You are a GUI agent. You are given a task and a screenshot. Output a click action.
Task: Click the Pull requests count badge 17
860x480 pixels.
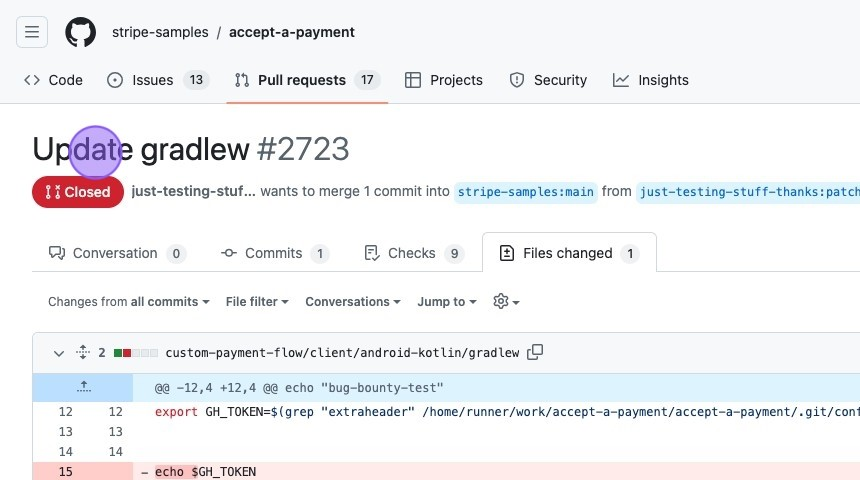[367, 80]
